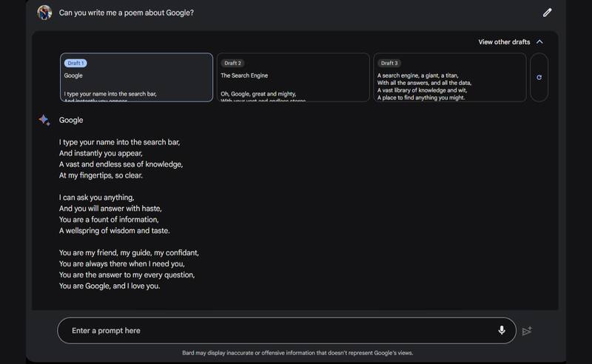This screenshot has height=364, width=592.
Task: Regenerate drafts with the refresh icon
Action: click(539, 77)
